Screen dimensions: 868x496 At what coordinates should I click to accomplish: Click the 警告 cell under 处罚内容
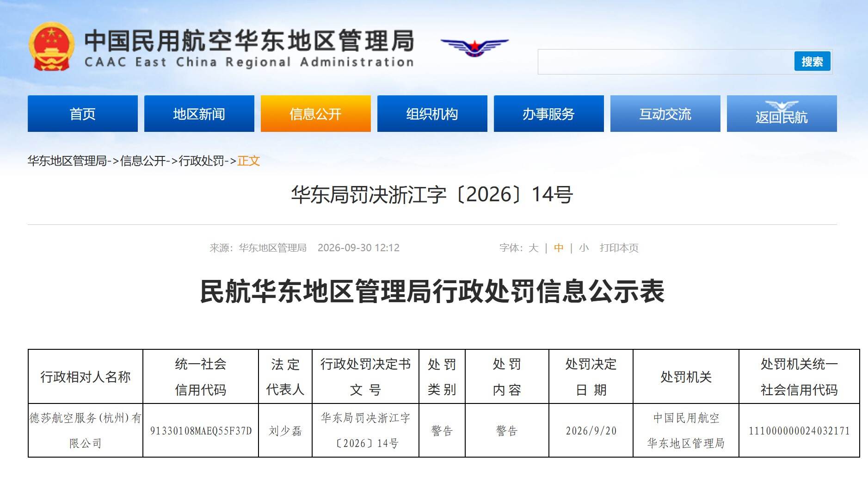[x=507, y=431]
